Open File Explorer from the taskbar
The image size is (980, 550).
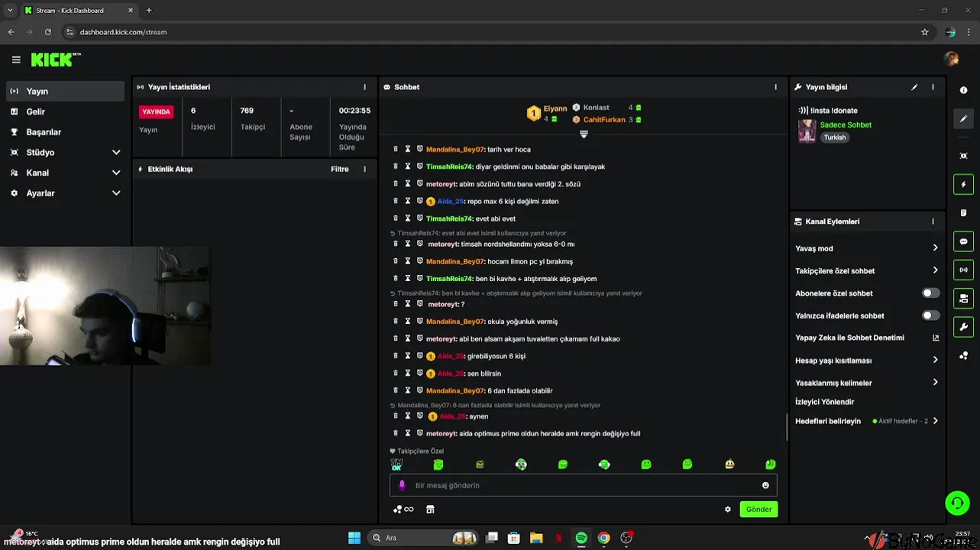coord(536,538)
